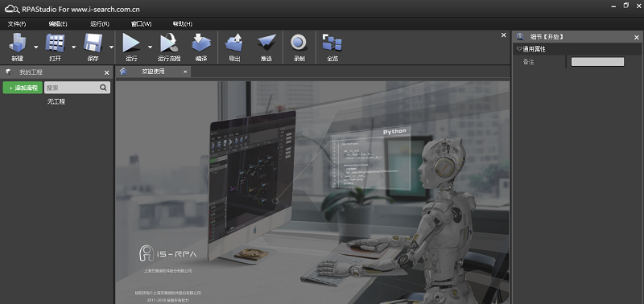The width and height of the screenshot is (644, 304).
Task: Click the 我的工程 panel icon
Action: (x=9, y=72)
